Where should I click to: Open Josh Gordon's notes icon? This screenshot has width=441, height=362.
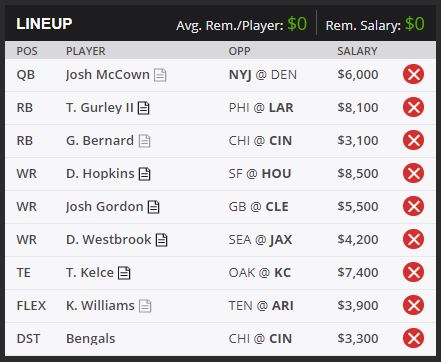click(154, 207)
